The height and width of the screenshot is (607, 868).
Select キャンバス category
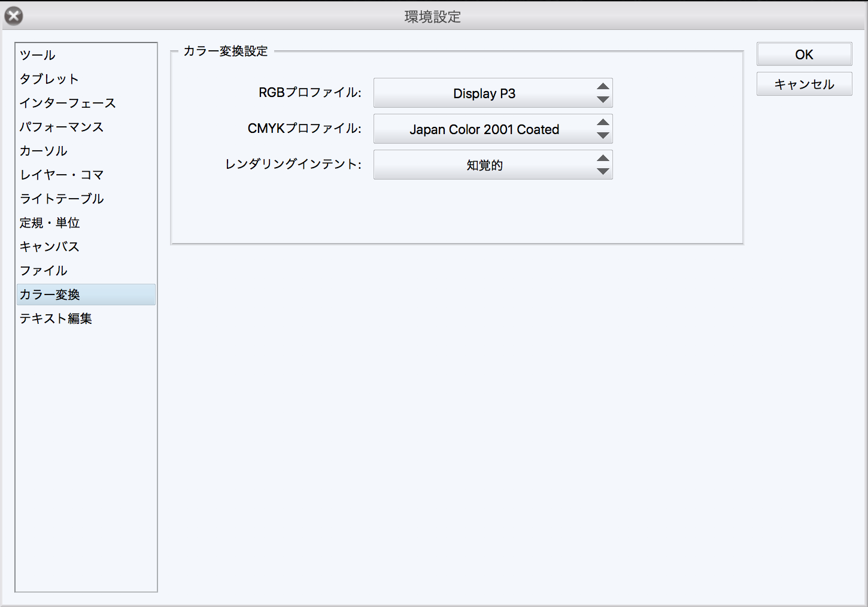[86, 247]
